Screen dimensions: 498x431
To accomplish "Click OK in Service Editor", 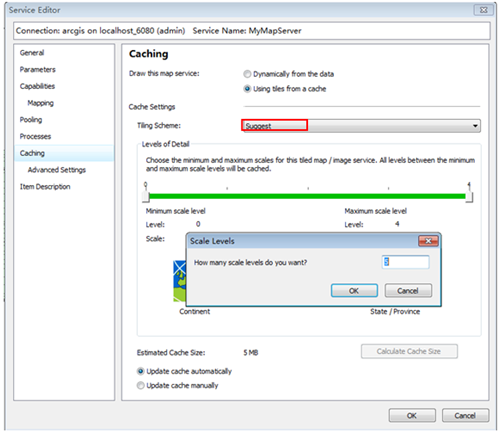I will [412, 416].
